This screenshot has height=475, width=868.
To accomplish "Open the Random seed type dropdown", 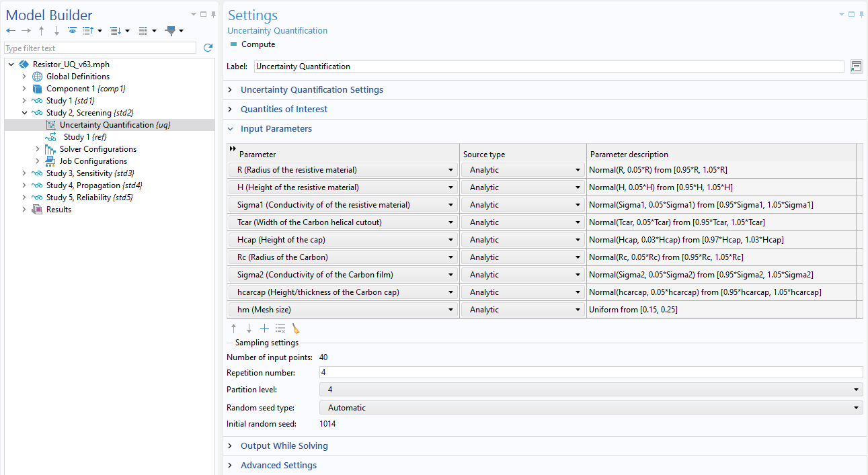I will coord(590,408).
